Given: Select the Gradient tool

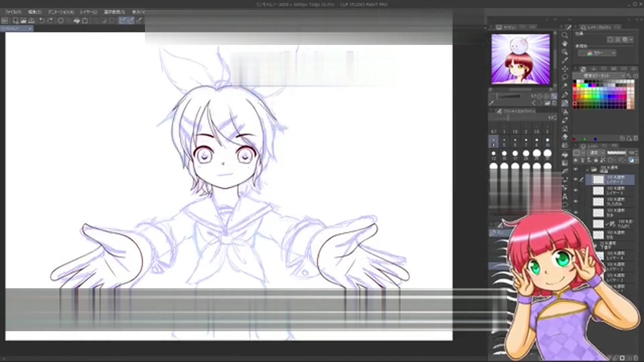Looking at the screenshot, I should 565,163.
